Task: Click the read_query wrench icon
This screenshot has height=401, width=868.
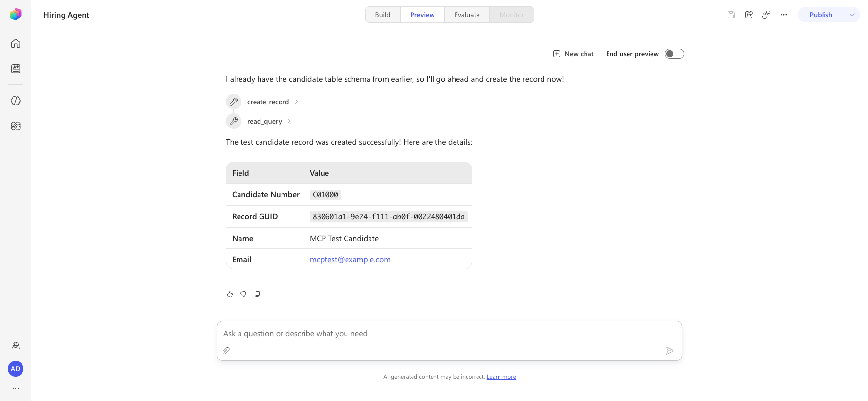Action: coord(234,121)
